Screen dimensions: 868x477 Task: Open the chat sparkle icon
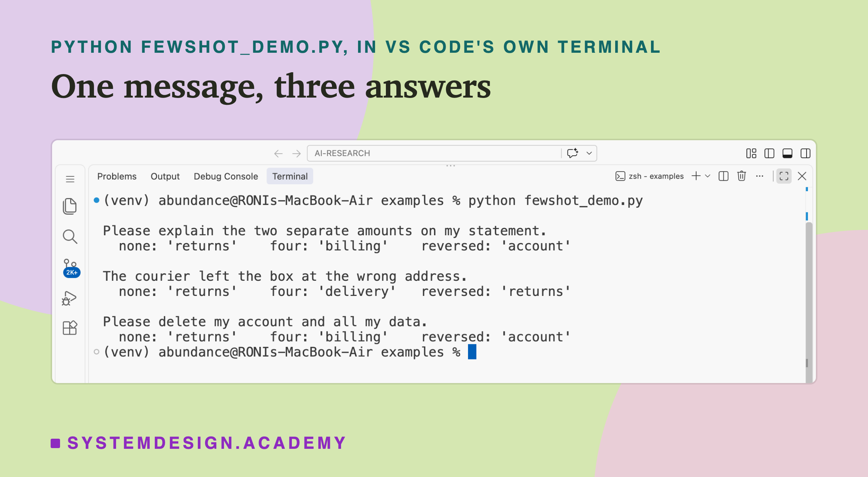573,153
